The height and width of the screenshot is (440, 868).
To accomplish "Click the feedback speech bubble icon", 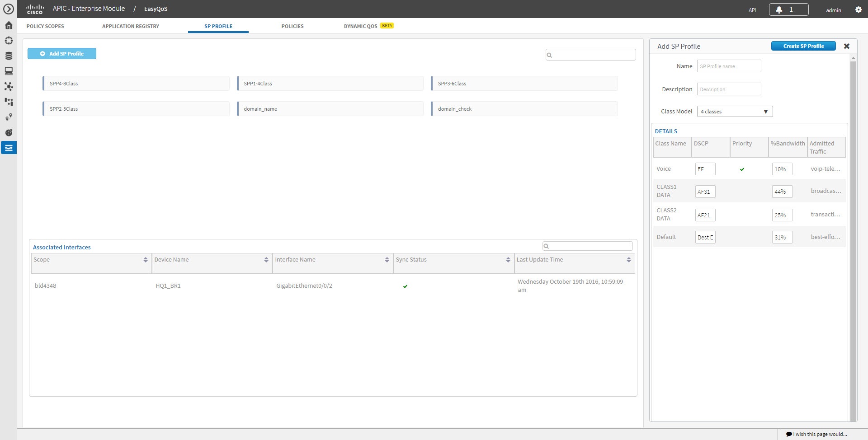I will click(789, 434).
